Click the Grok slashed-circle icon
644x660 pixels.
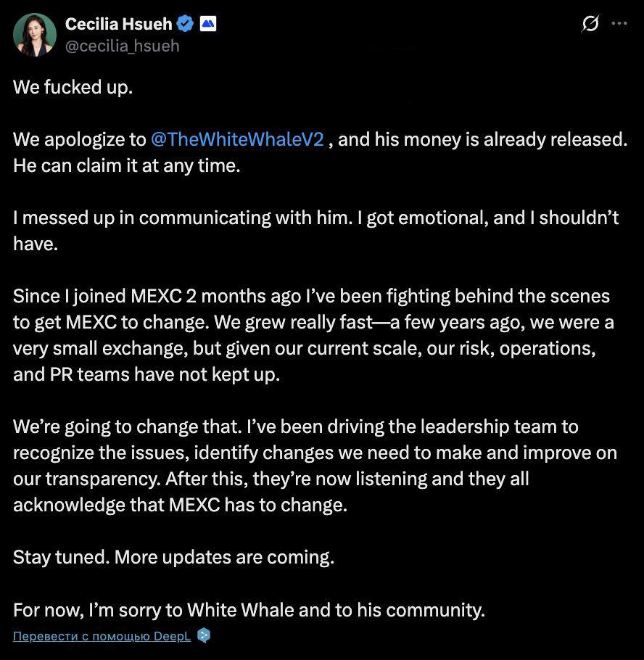(x=590, y=24)
